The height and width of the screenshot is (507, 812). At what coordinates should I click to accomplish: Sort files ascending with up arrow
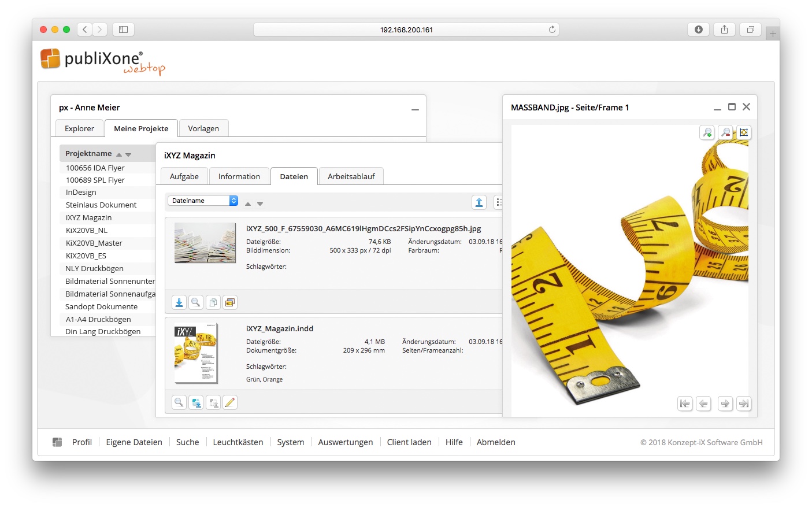[x=248, y=204]
